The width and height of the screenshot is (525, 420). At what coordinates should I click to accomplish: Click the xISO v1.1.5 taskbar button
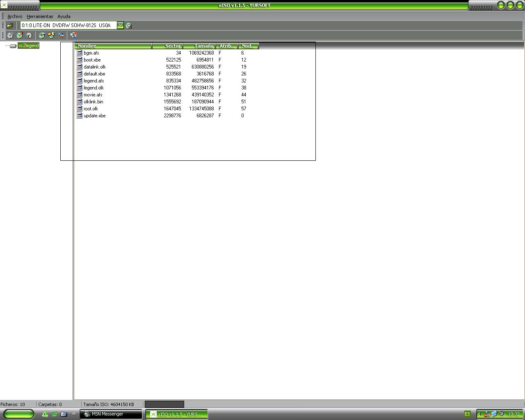click(177, 414)
